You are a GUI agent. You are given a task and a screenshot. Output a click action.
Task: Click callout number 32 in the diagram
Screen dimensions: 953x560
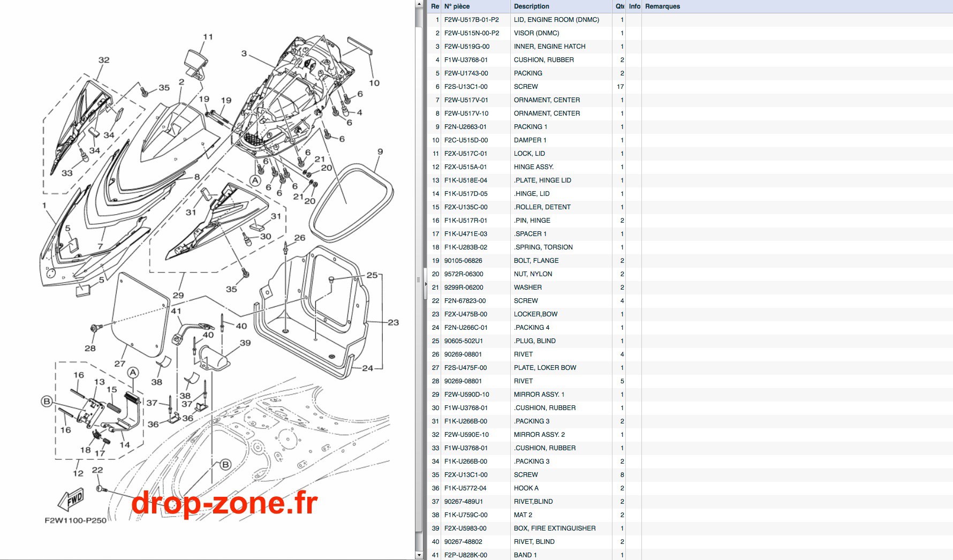tap(104, 60)
